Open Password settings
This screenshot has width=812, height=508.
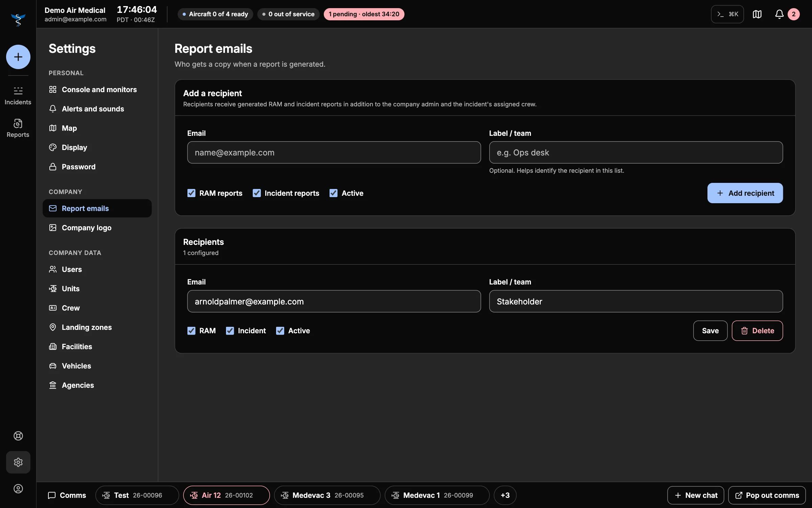coord(97,167)
